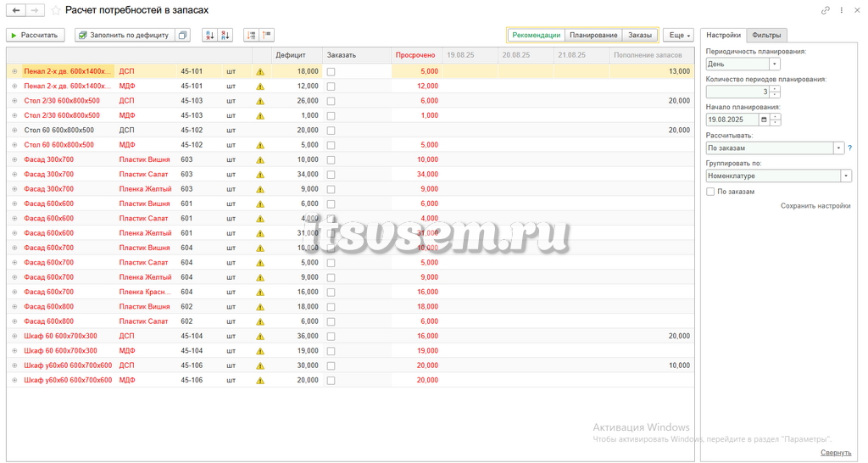The image size is (868, 463).
Task: Open help question mark near Рассчитывать
Action: tap(849, 148)
